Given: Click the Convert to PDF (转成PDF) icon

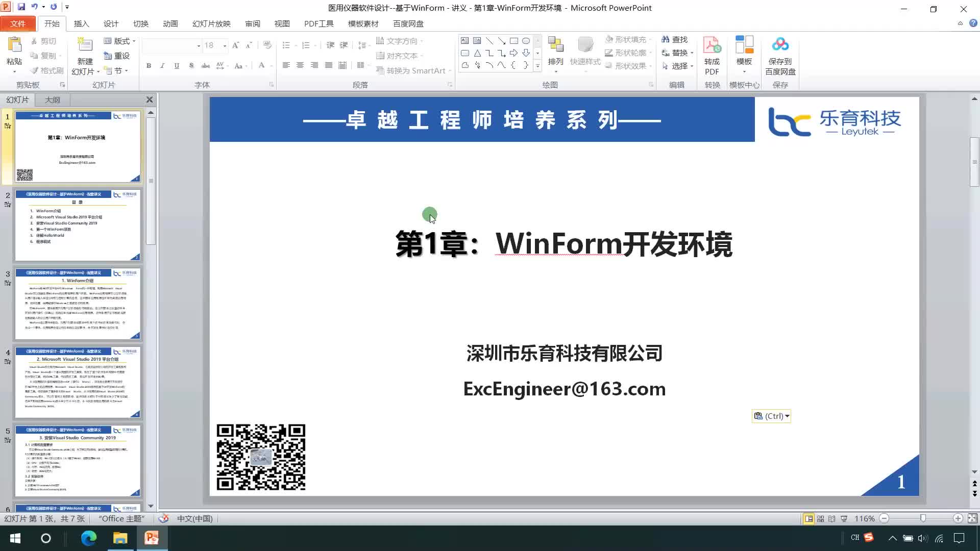Looking at the screenshot, I should tap(712, 45).
